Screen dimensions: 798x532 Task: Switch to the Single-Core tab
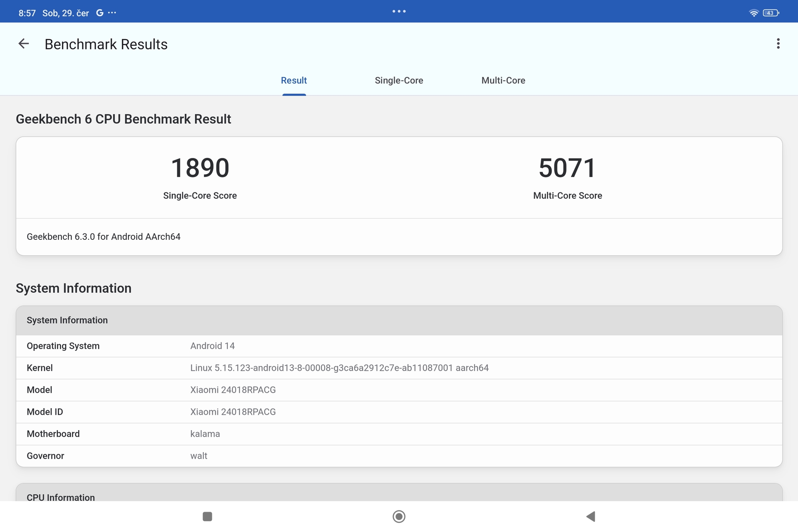tap(399, 80)
